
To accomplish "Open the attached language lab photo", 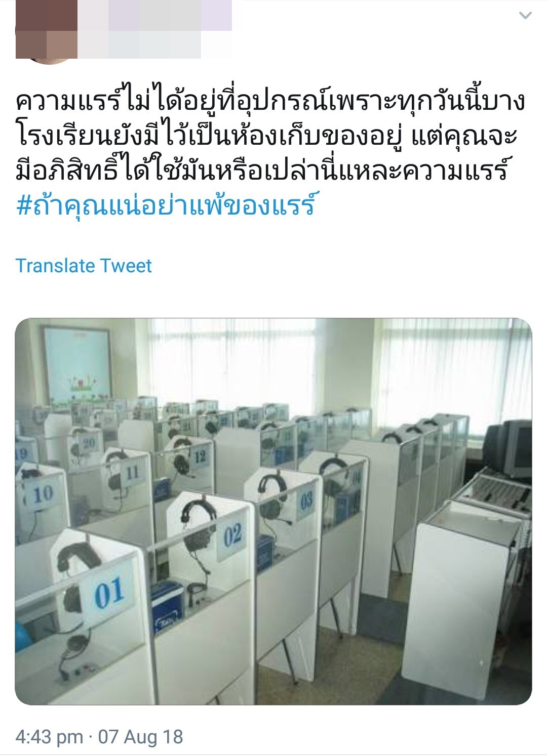I will [x=273, y=511].
